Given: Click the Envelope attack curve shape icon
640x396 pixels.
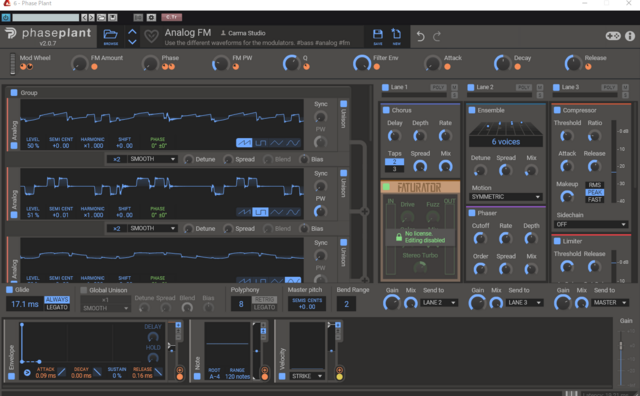Looking at the screenshot, I should click(x=61, y=372).
